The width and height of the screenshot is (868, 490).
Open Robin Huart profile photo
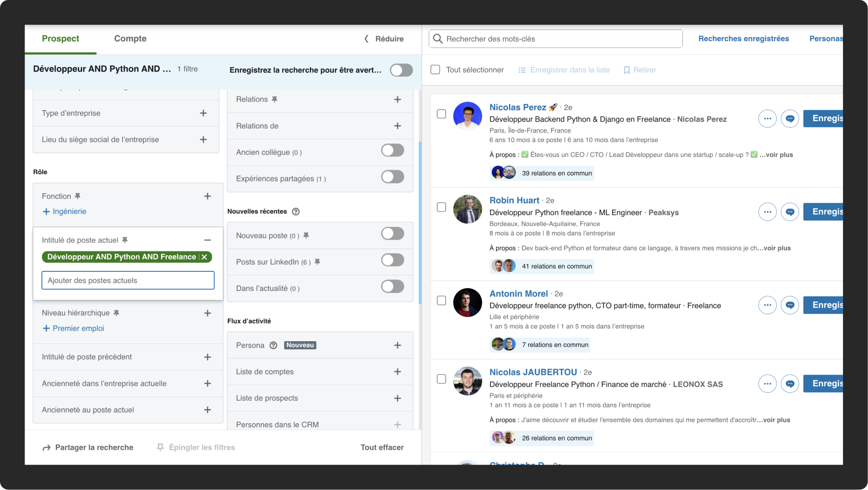[x=467, y=209]
